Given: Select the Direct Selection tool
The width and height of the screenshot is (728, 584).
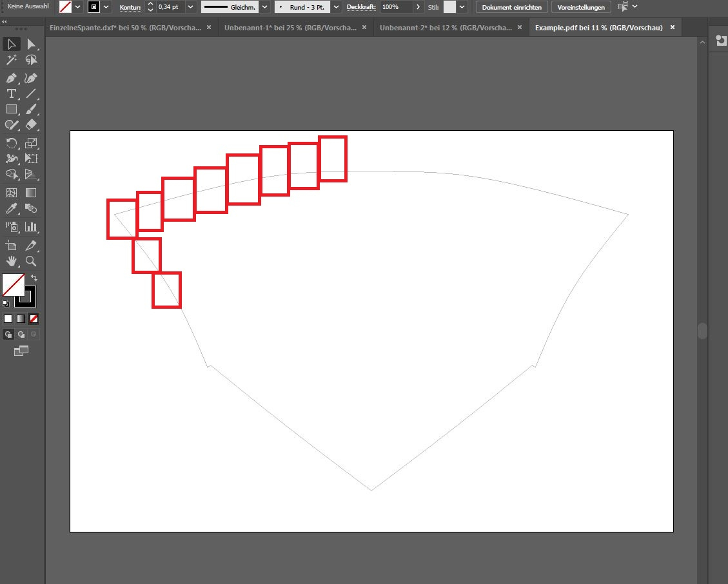Looking at the screenshot, I should (x=33, y=44).
